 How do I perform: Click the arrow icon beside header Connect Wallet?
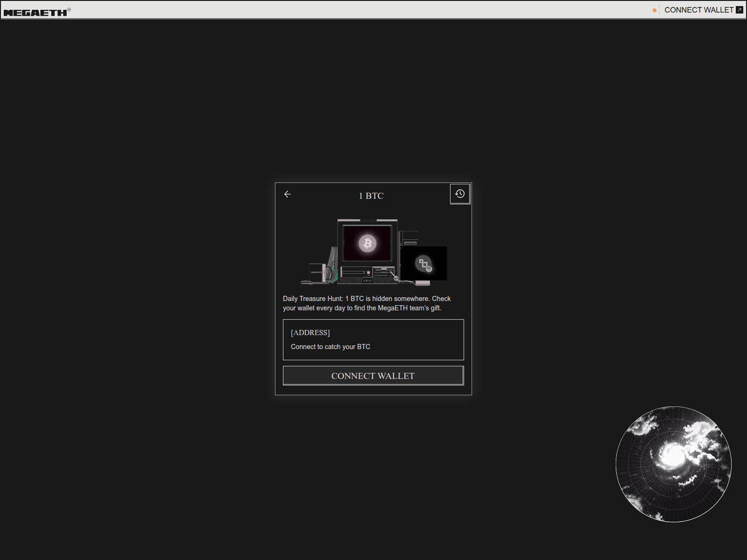tap(740, 10)
